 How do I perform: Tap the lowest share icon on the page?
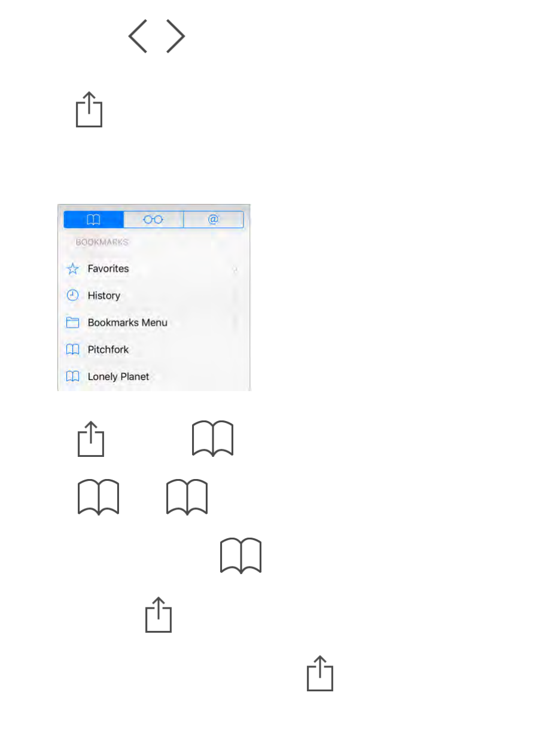[x=320, y=674]
